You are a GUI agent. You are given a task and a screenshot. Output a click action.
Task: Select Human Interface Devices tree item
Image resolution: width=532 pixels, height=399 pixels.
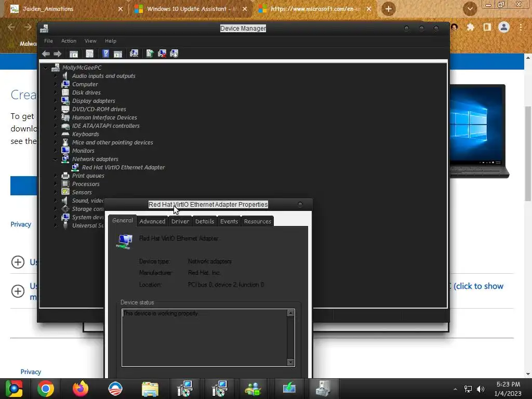pos(104,117)
